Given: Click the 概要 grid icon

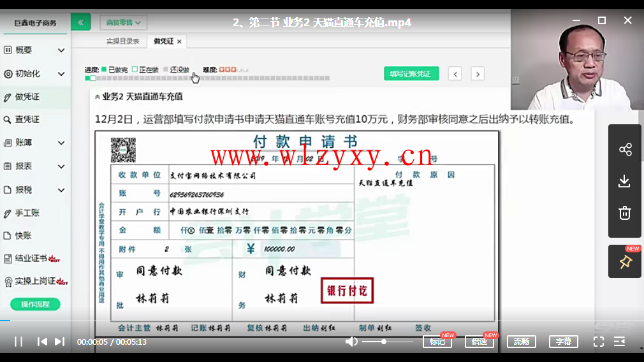Looking at the screenshot, I should pos(8,50).
